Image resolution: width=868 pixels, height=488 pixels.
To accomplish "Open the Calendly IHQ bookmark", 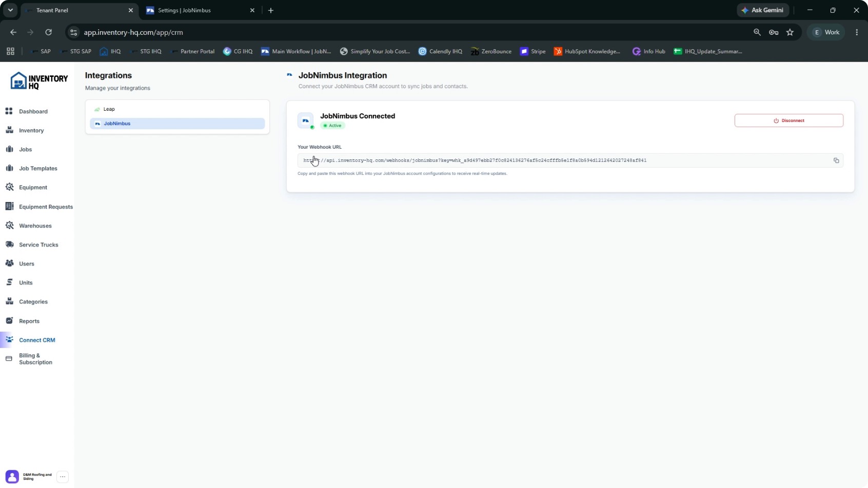I will tap(441, 51).
